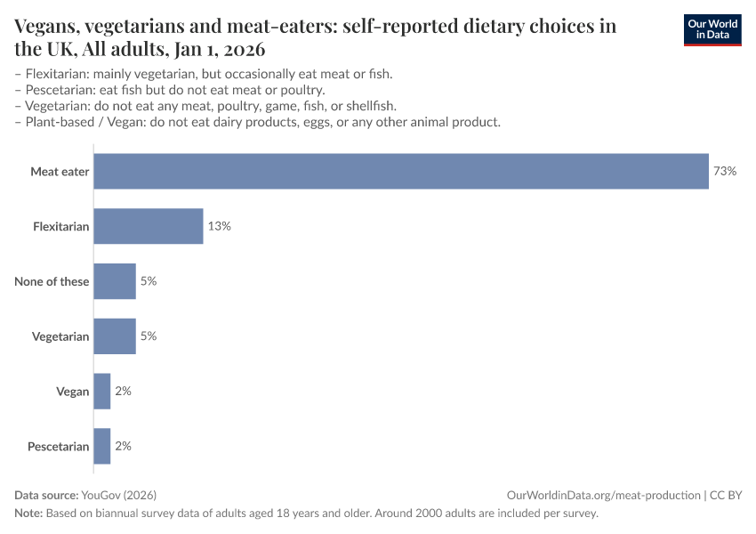
Task: Select the Flexitarian bar
Action: coord(149,226)
